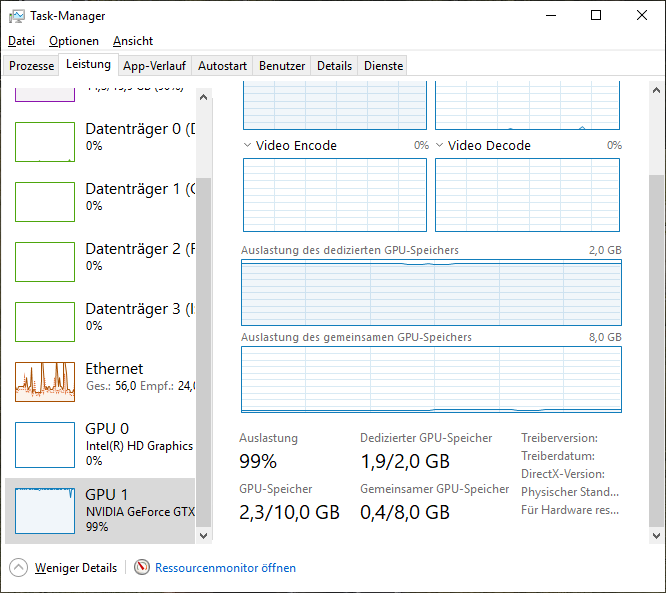Collapse view with Weniger Details
Viewport: 666px width, 593px height.
click(x=76, y=568)
